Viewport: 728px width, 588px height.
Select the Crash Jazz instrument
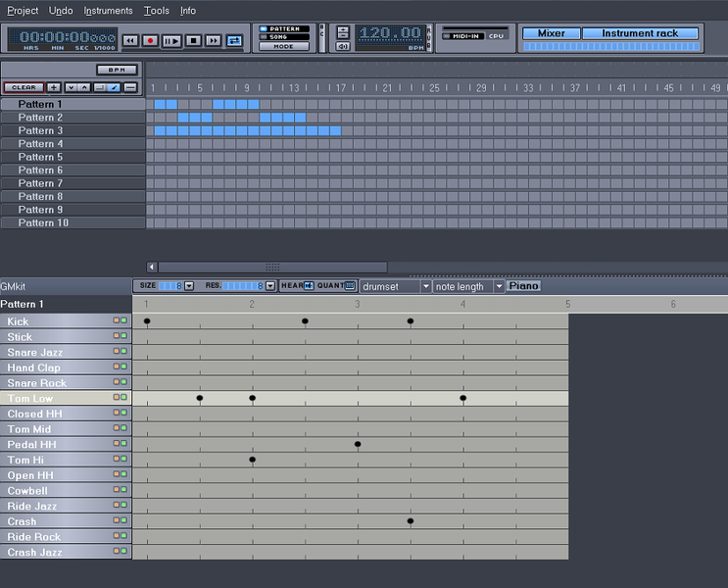tap(66, 552)
